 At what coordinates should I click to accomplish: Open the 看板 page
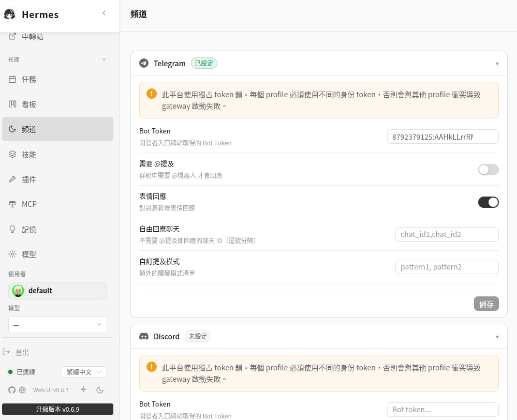point(57,104)
